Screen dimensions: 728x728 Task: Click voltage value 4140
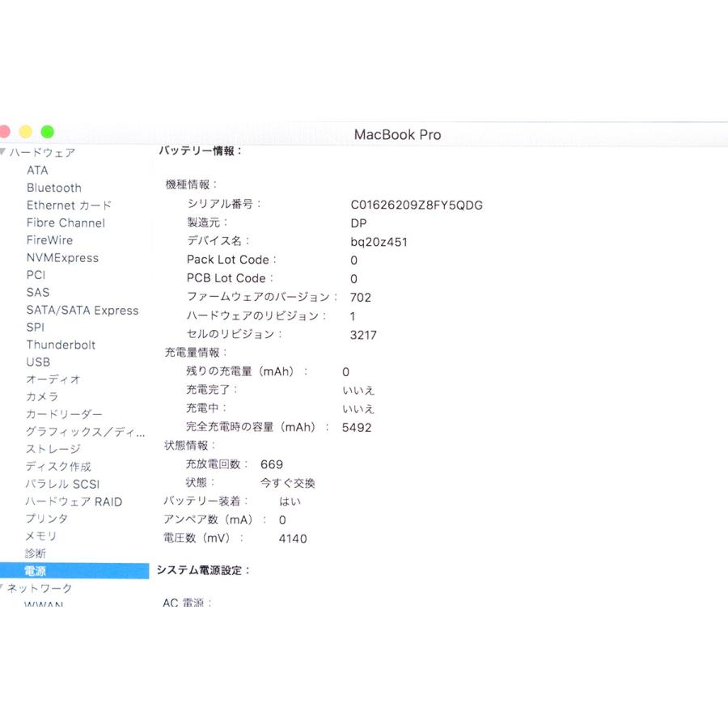(293, 539)
